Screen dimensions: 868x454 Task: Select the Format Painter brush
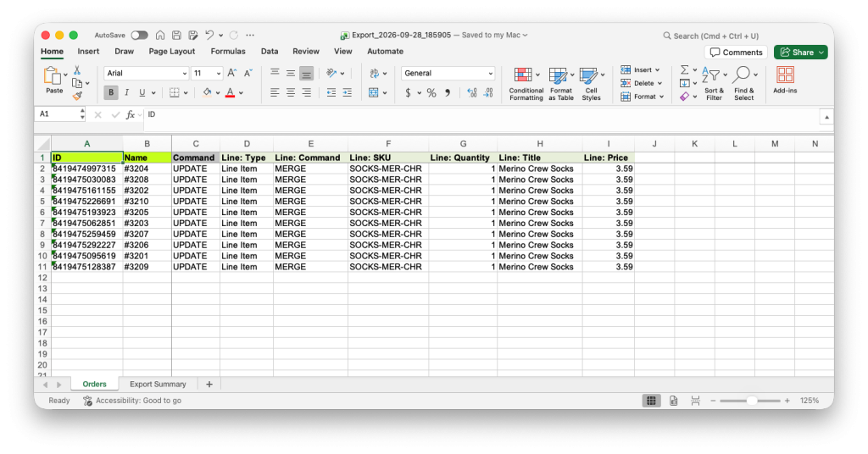coord(77,96)
